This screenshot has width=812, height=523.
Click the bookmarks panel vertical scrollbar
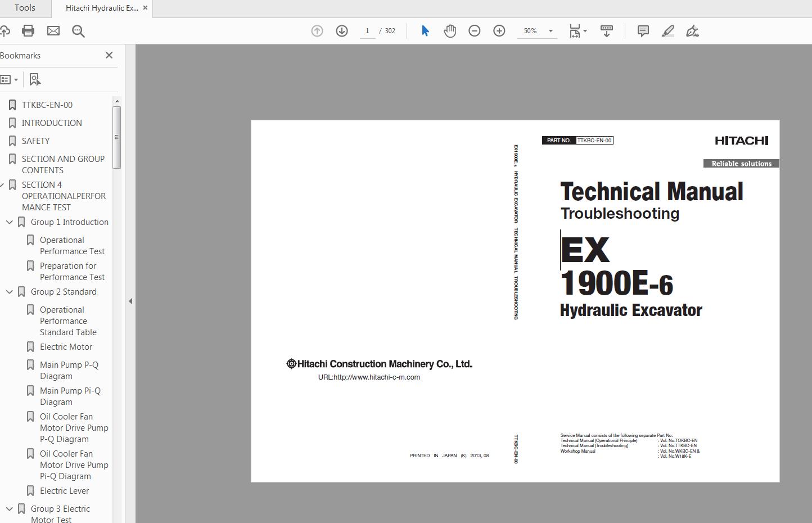[117, 137]
